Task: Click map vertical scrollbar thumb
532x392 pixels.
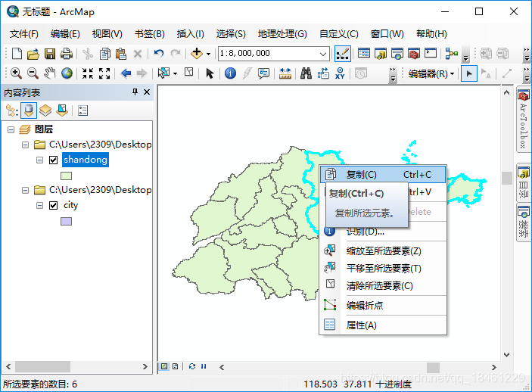Action: pos(506,178)
